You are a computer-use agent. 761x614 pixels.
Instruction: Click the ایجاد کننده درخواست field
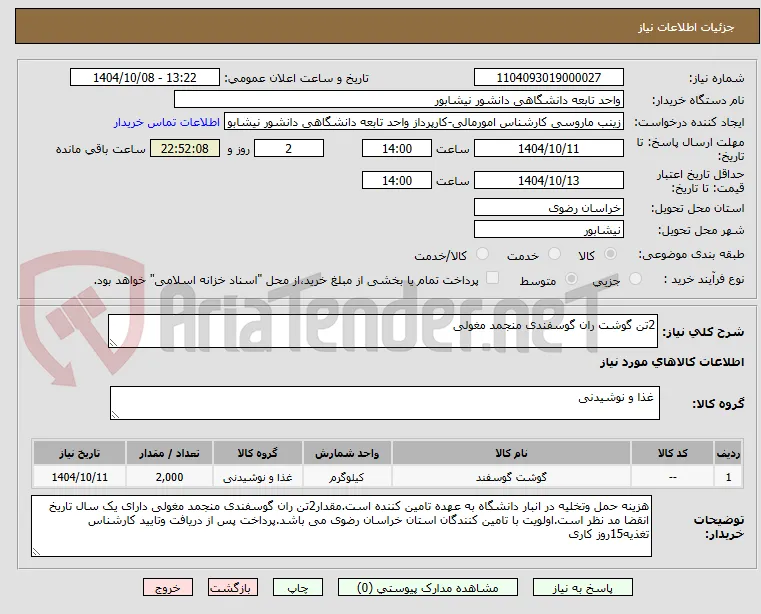pos(424,122)
